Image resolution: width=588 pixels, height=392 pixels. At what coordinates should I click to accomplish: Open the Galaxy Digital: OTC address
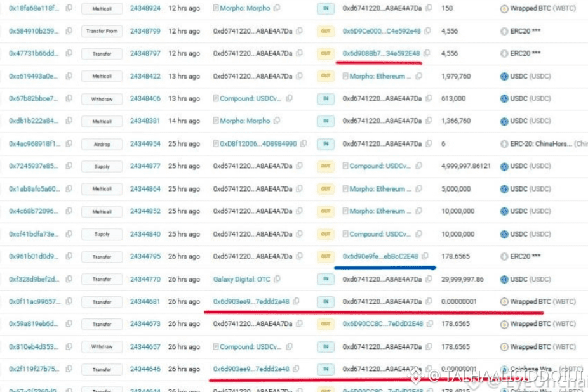coord(241,279)
